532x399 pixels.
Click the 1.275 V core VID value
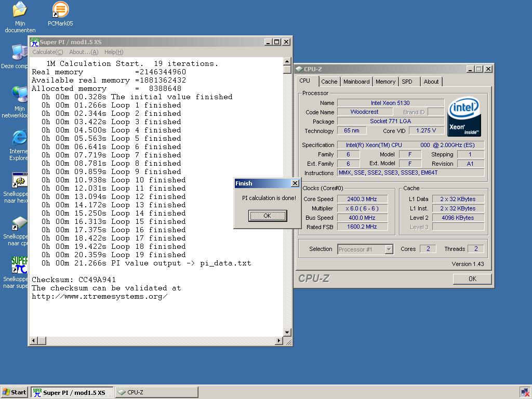(426, 130)
